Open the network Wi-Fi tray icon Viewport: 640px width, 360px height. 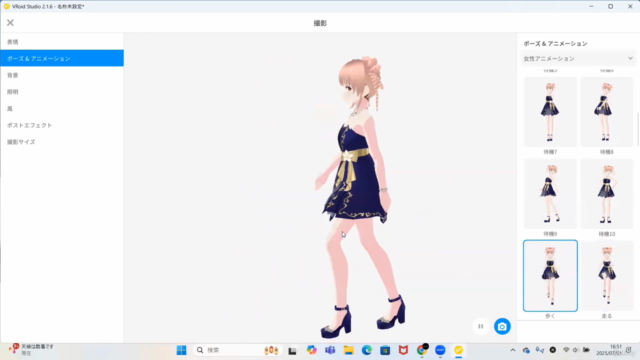pyautogui.click(x=566, y=350)
